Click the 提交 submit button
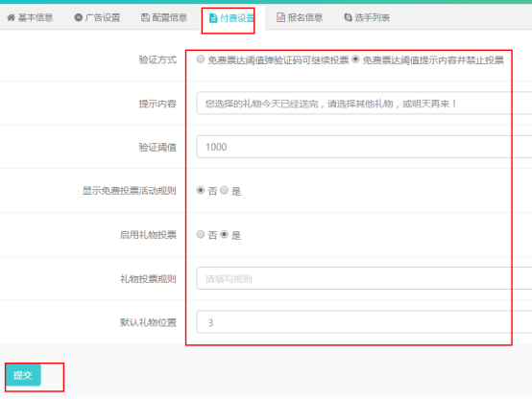The height and width of the screenshot is (399, 532). tap(23, 375)
